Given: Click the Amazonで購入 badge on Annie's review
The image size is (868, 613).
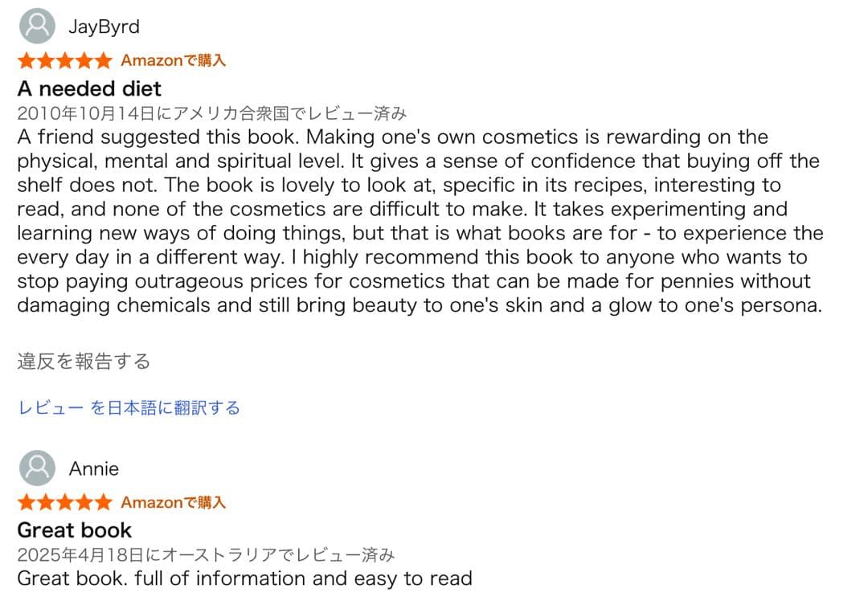Looking at the screenshot, I should coord(173,502).
